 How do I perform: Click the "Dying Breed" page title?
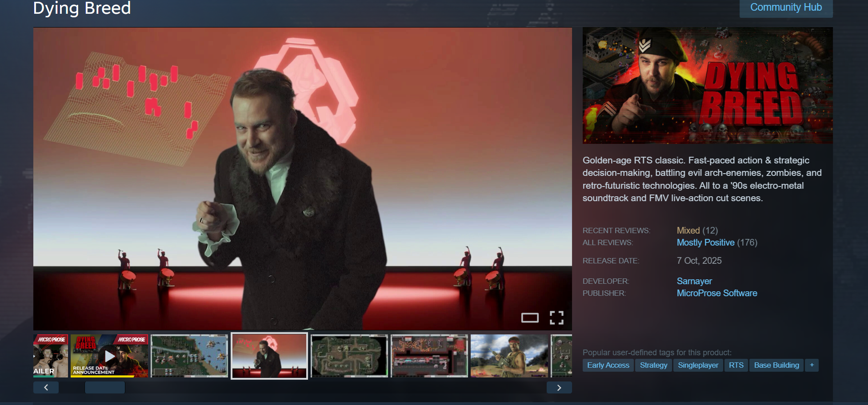[x=82, y=8]
